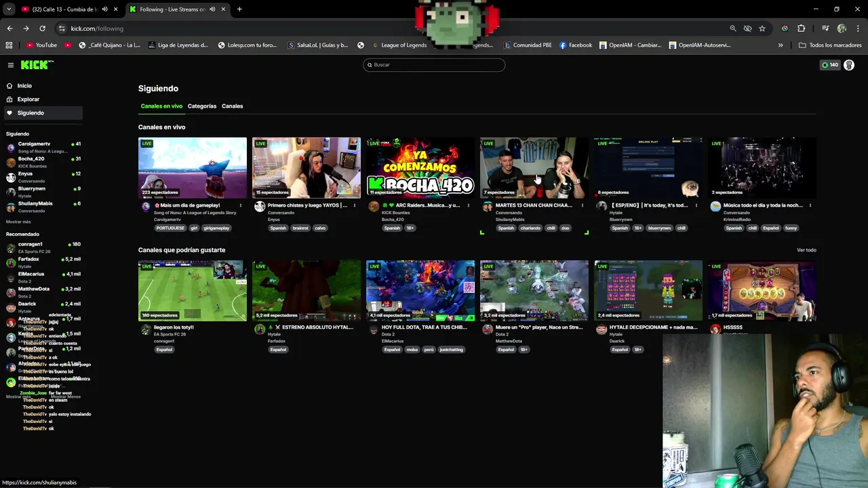Open the tab search dropdown arrow

click(x=9, y=9)
